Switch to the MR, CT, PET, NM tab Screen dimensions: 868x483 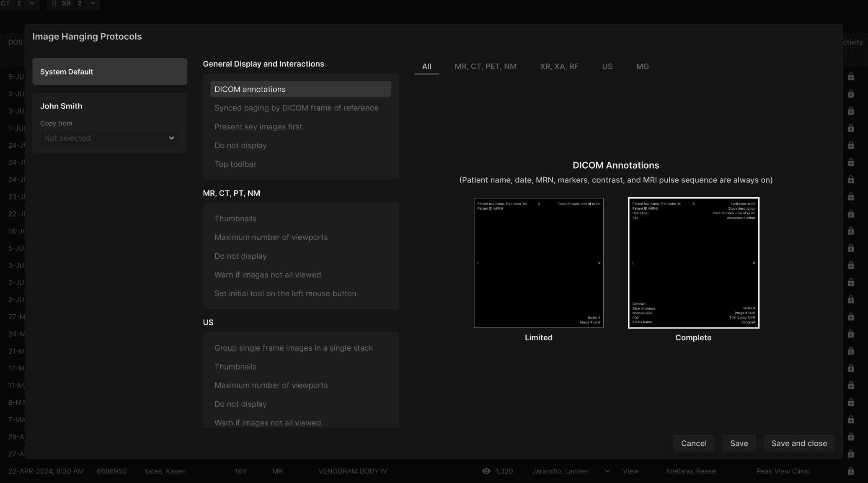point(485,67)
